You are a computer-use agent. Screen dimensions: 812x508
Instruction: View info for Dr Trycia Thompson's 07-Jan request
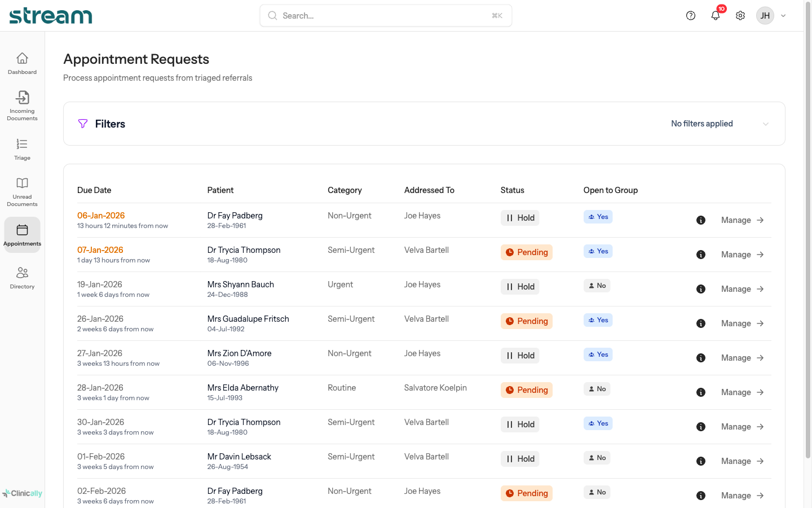click(701, 254)
